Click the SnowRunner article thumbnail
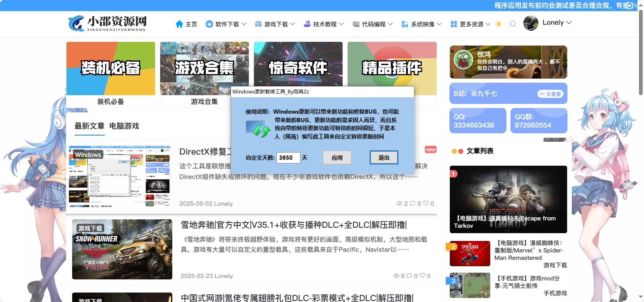The width and height of the screenshot is (644, 302). click(122, 249)
